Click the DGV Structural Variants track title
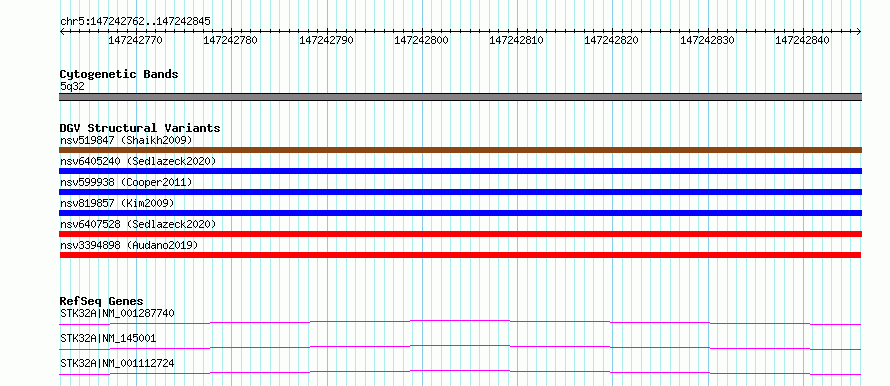 [x=140, y=128]
